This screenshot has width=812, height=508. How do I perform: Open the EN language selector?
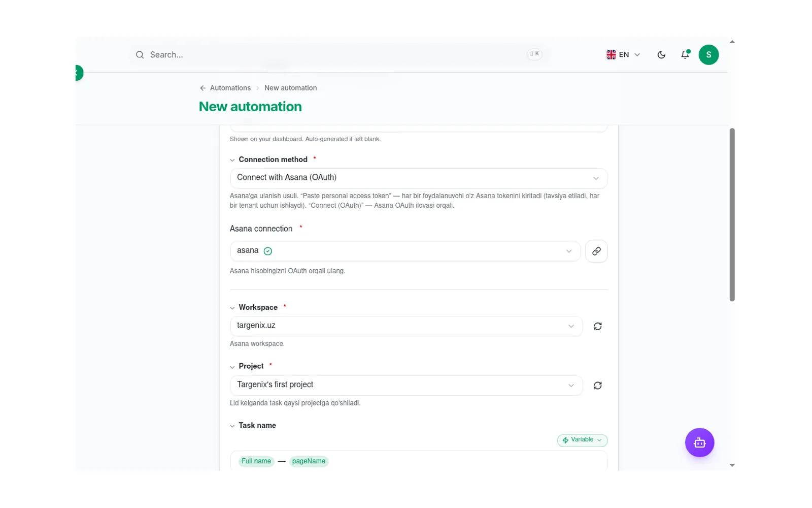623,55
